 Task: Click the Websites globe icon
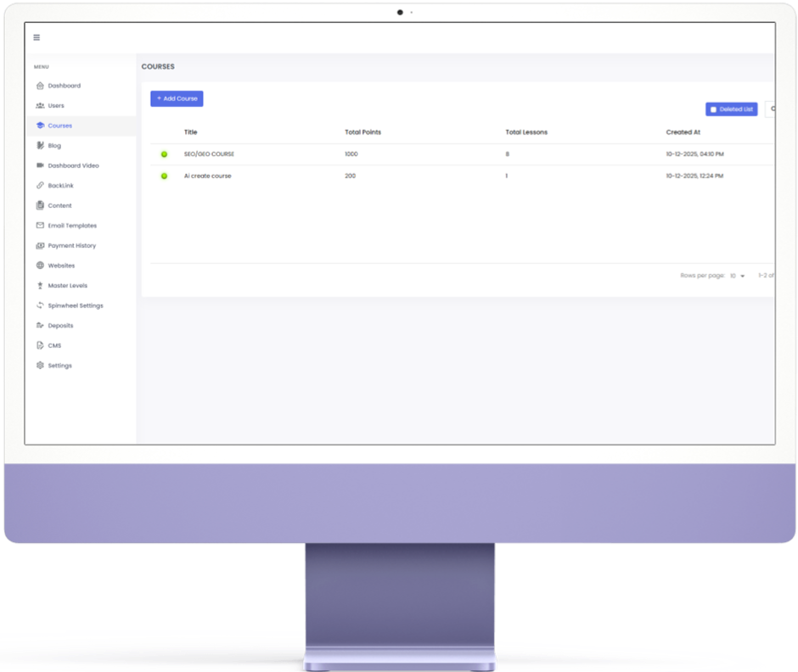40,265
